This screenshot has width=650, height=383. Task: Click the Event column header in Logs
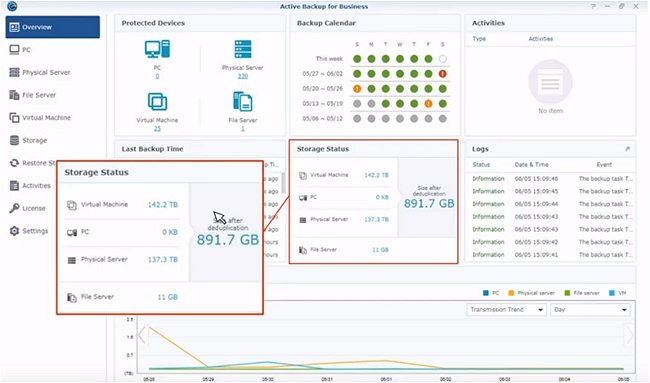604,165
